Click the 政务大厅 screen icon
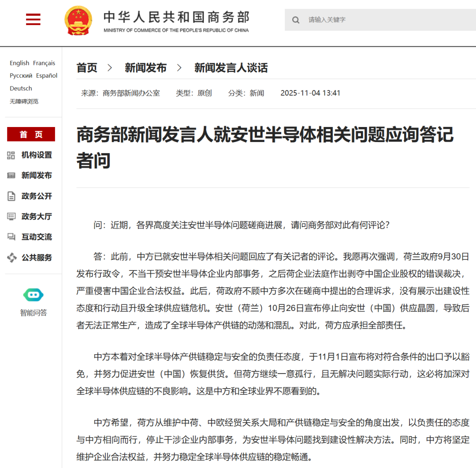476x468 pixels. coord(11,217)
